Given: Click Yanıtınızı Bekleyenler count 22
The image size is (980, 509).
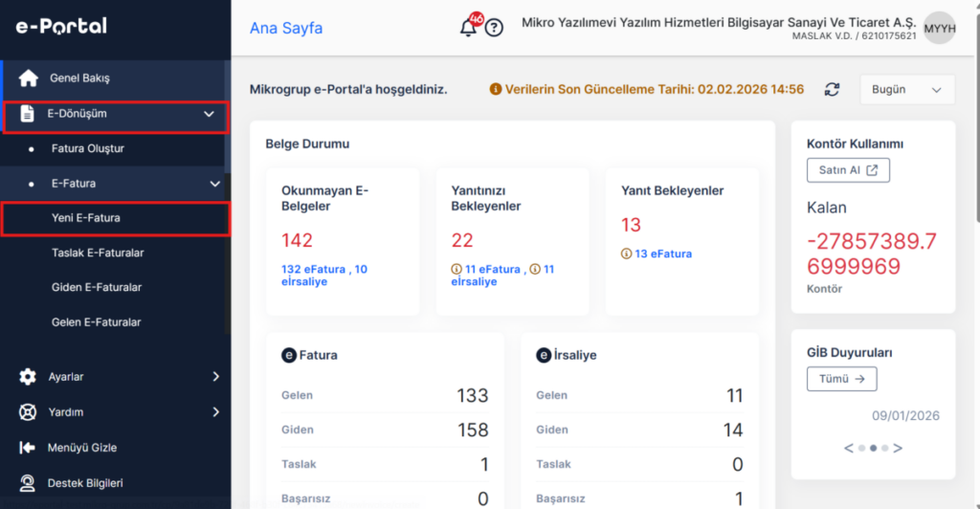Looking at the screenshot, I should (462, 240).
